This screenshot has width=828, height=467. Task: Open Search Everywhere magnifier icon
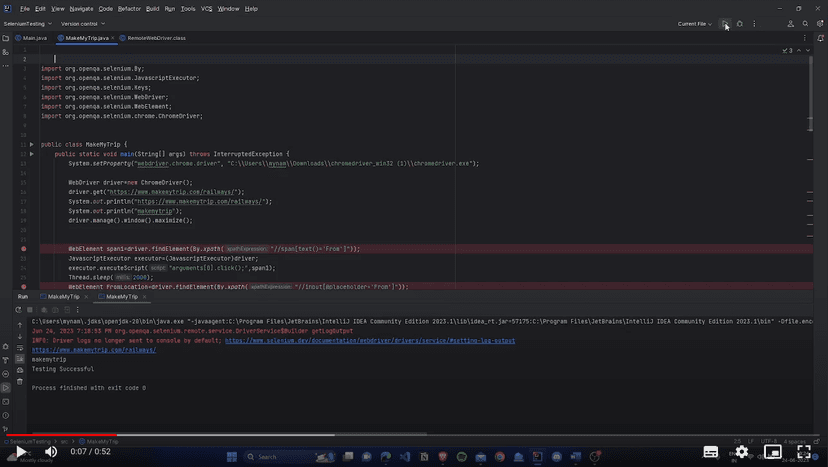pyautogui.click(x=805, y=24)
